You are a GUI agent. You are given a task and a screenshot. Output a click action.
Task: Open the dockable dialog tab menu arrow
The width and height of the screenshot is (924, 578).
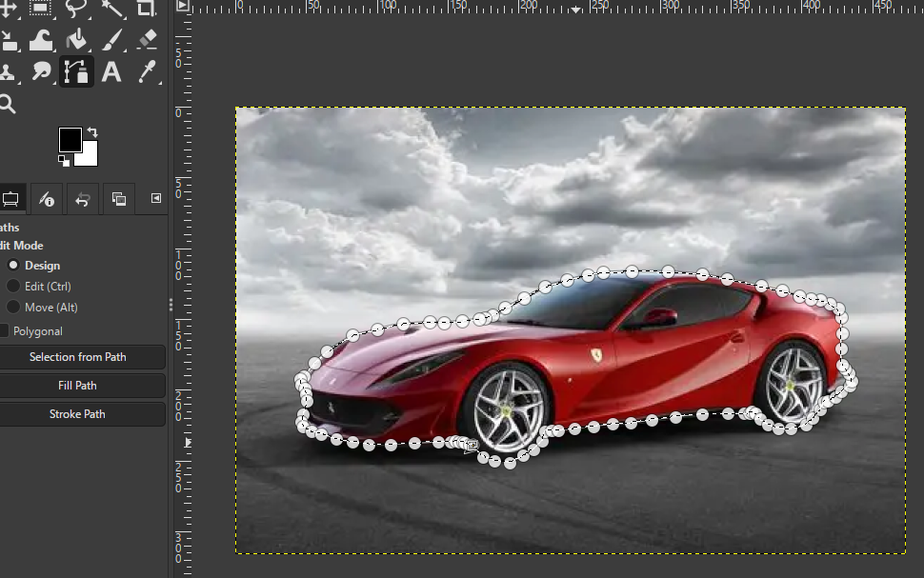pos(155,198)
